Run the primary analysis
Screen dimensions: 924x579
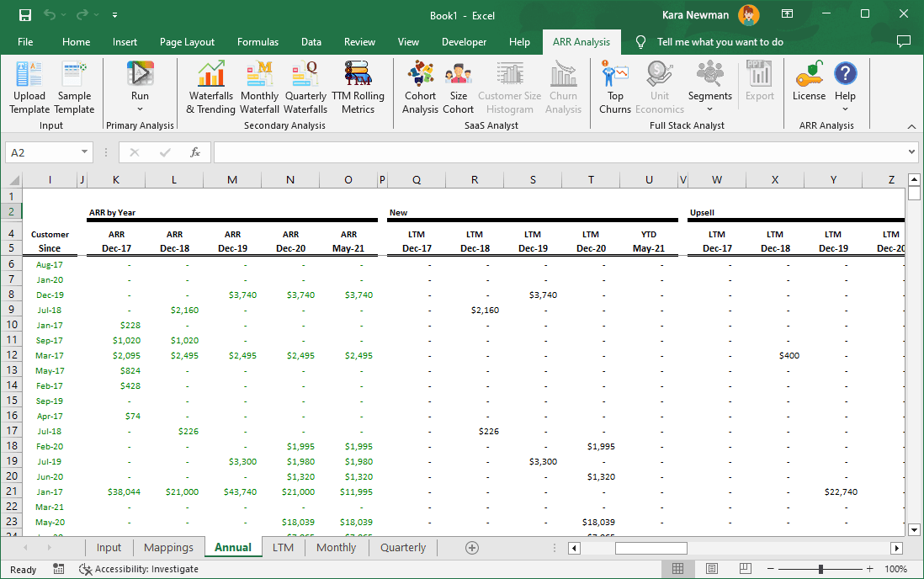[x=140, y=84]
